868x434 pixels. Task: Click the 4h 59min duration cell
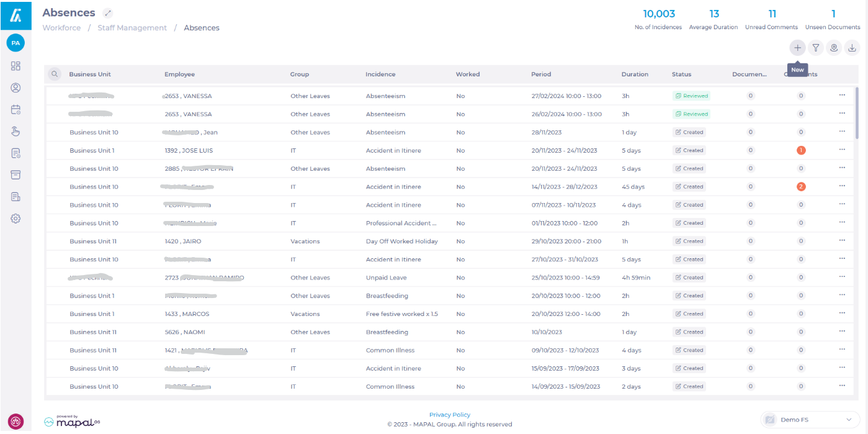(636, 278)
